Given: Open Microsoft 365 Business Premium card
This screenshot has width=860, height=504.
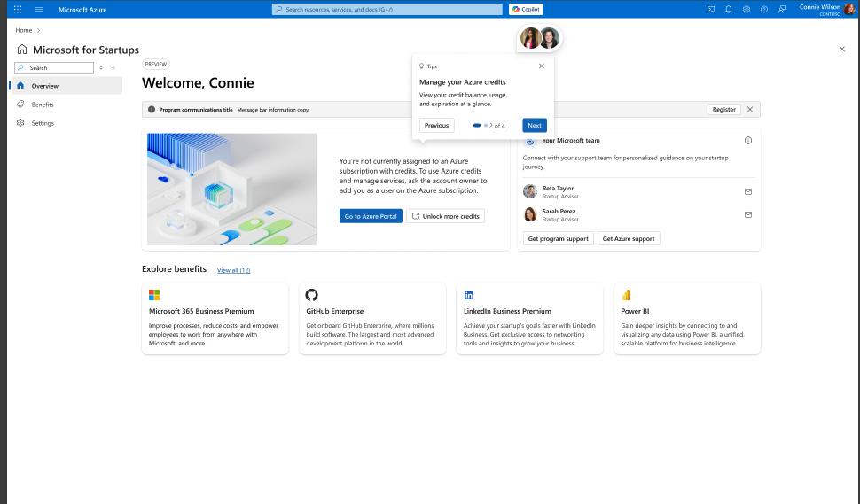Looking at the screenshot, I should coord(215,318).
